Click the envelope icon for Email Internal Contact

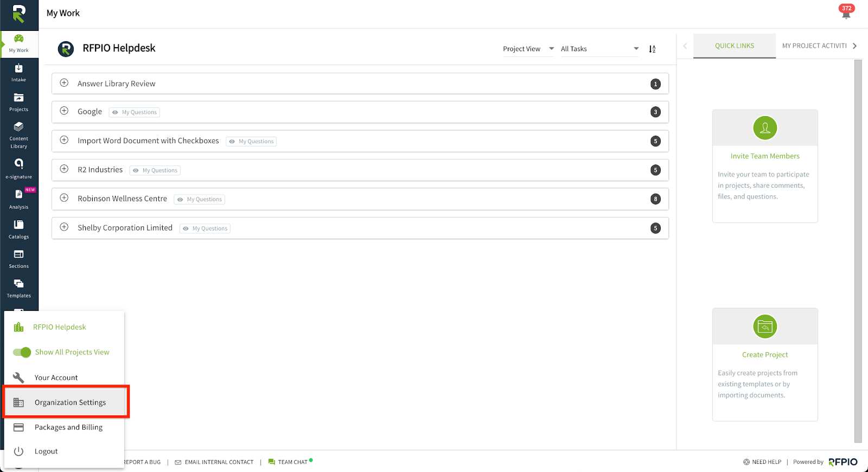(178, 462)
